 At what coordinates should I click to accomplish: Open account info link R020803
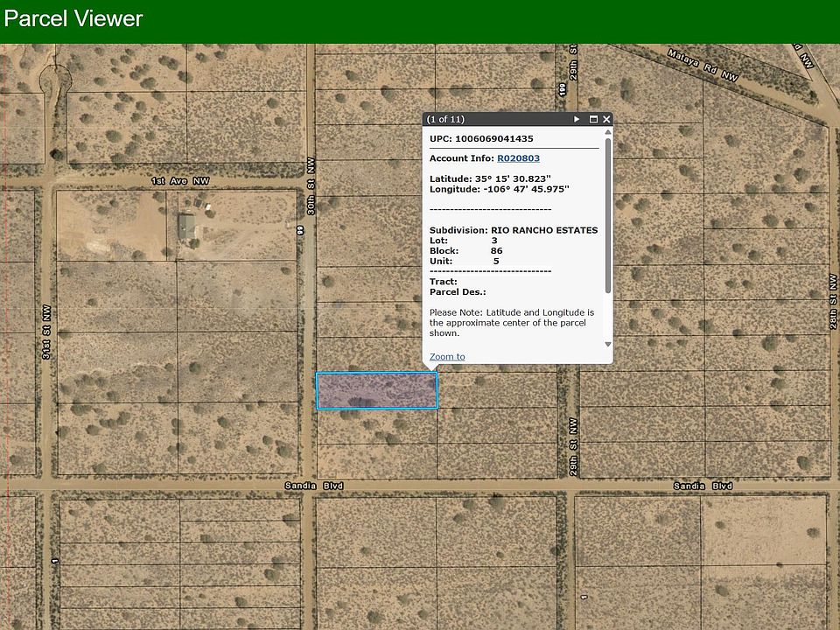(x=518, y=158)
